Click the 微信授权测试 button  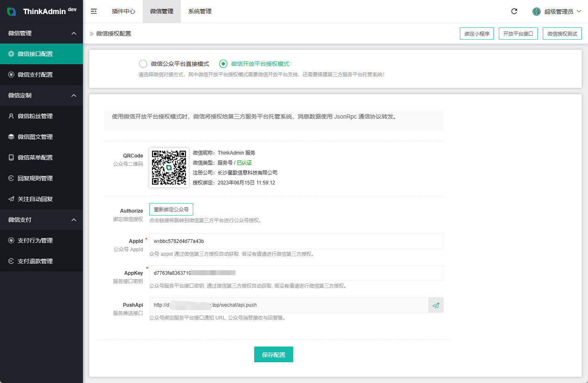point(562,34)
